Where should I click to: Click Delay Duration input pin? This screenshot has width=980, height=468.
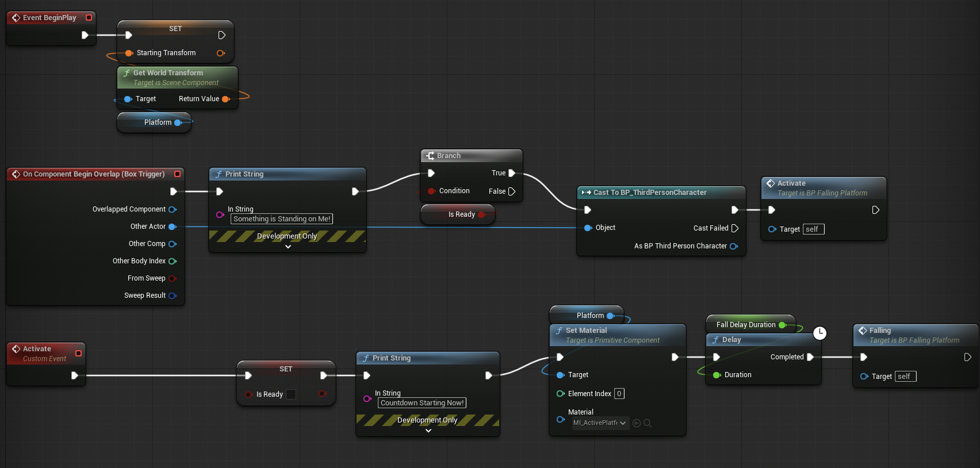pyautogui.click(x=717, y=375)
